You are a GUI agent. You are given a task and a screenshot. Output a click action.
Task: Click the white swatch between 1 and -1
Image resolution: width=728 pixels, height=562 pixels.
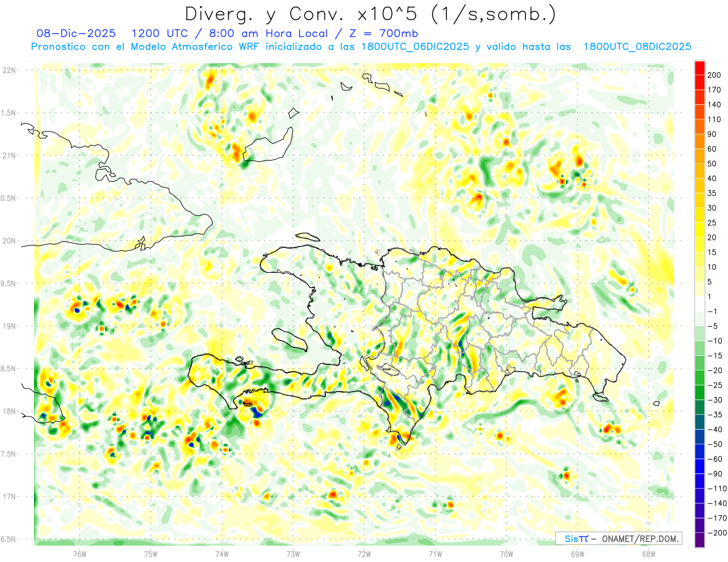[x=699, y=304]
